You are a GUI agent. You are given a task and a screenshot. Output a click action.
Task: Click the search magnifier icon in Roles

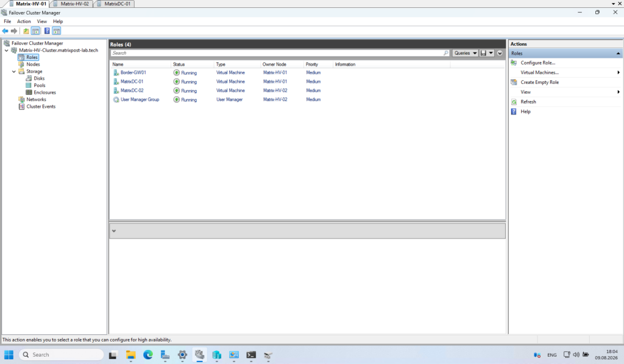tap(445, 53)
